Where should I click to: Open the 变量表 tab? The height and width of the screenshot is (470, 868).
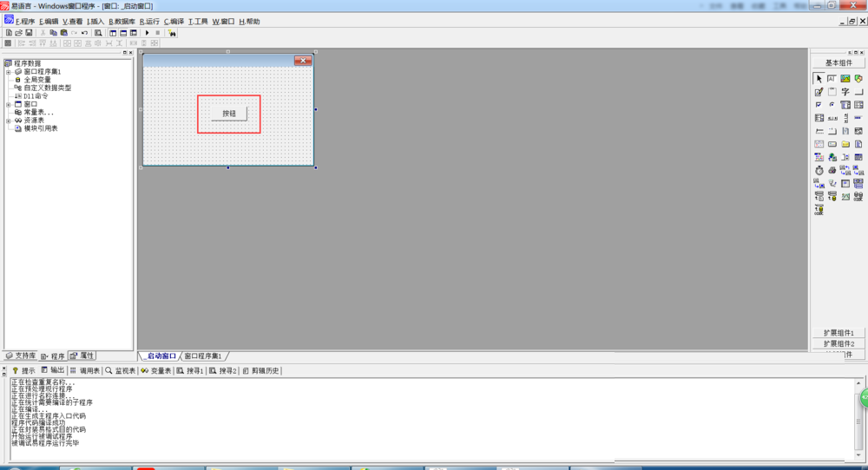click(156, 370)
